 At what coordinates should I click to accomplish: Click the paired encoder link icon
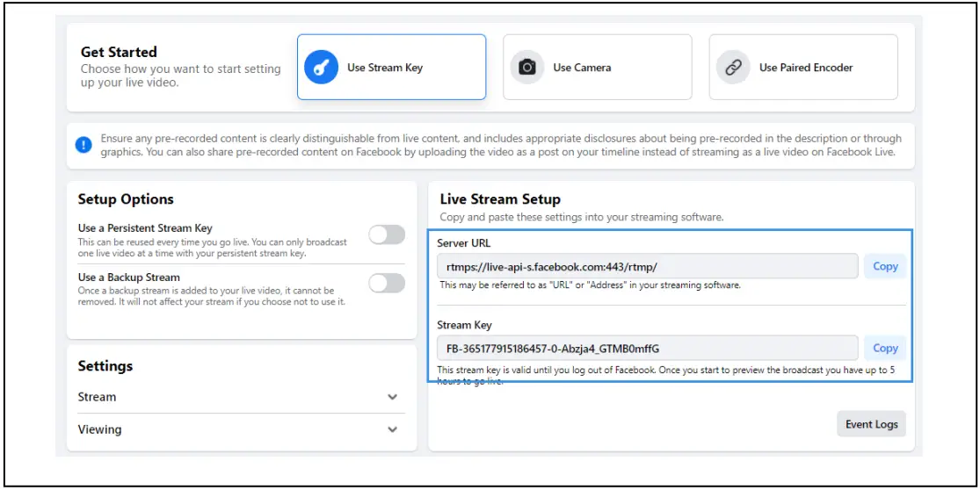pos(733,68)
